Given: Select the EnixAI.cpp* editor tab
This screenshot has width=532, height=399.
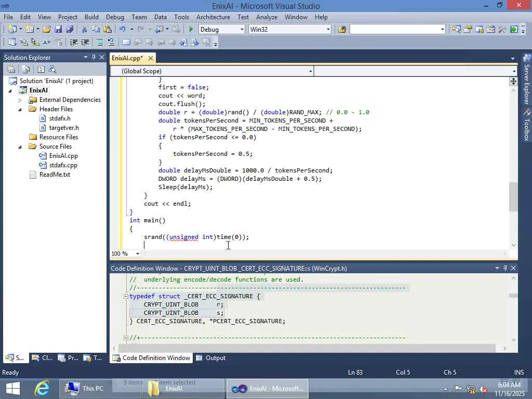Looking at the screenshot, I should [128, 58].
